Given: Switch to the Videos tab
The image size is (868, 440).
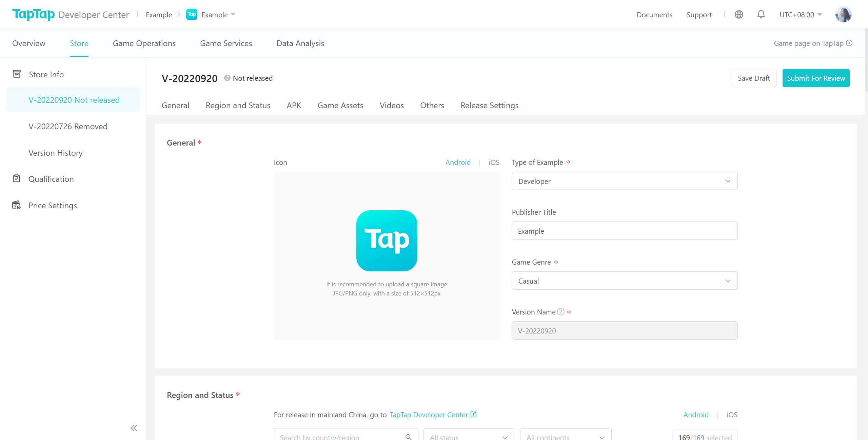Looking at the screenshot, I should tap(392, 106).
